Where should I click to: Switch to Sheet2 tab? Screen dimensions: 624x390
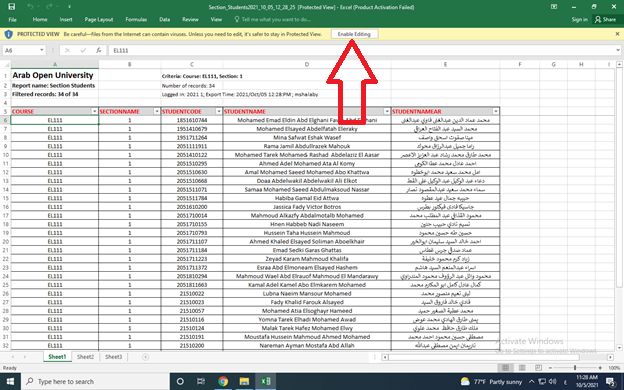coord(86,357)
